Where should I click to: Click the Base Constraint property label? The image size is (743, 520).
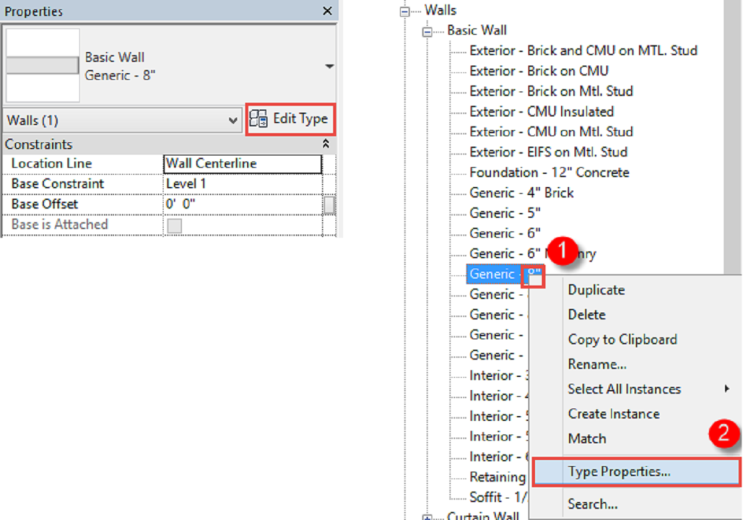coord(57,184)
